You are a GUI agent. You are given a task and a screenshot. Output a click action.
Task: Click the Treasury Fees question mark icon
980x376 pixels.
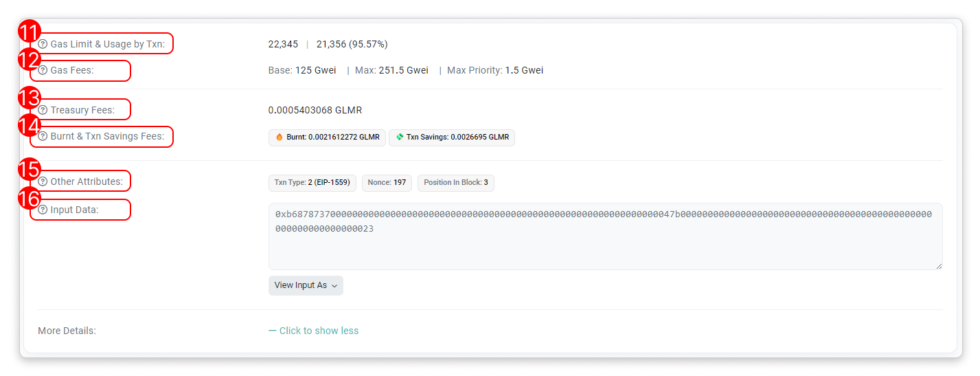[43, 110]
